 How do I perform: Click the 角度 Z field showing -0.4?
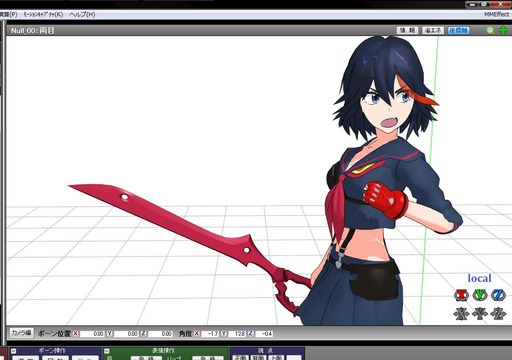[x=264, y=333]
